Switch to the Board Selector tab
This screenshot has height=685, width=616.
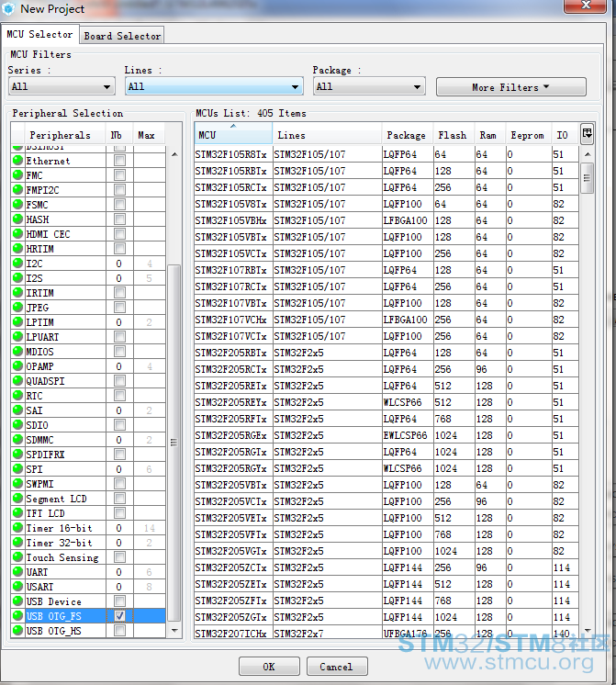[122, 36]
